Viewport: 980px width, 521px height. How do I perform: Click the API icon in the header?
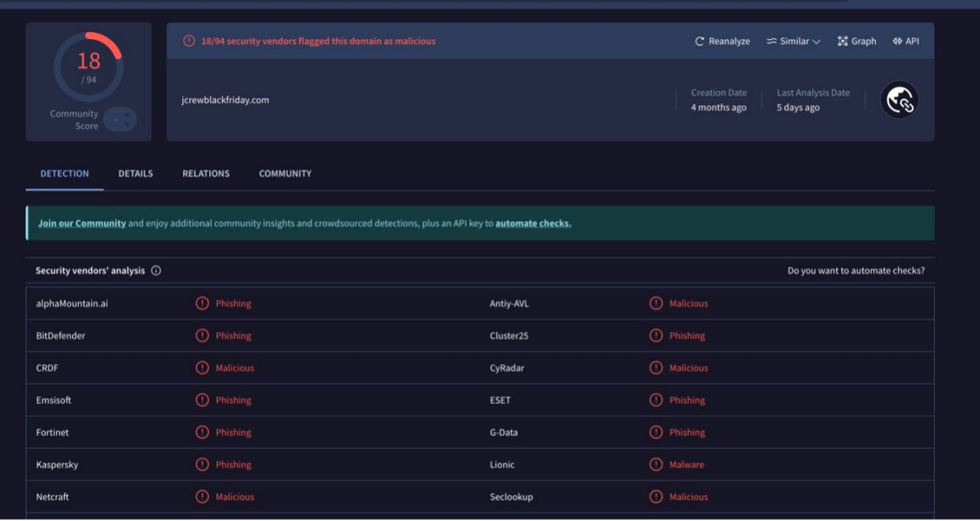(897, 41)
